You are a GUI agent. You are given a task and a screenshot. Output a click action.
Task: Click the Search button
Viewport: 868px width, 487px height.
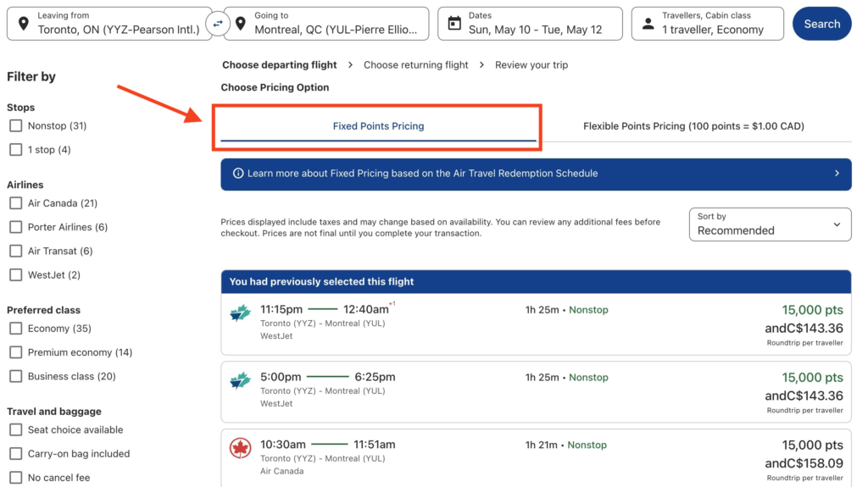822,24
